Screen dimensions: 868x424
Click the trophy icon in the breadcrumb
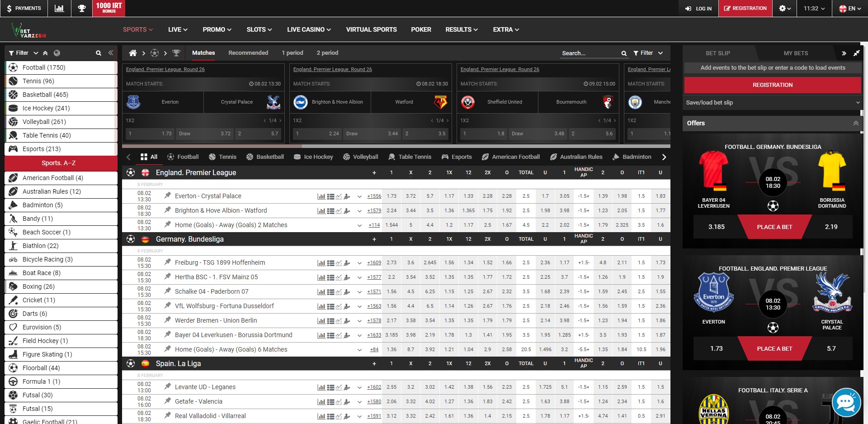click(176, 53)
